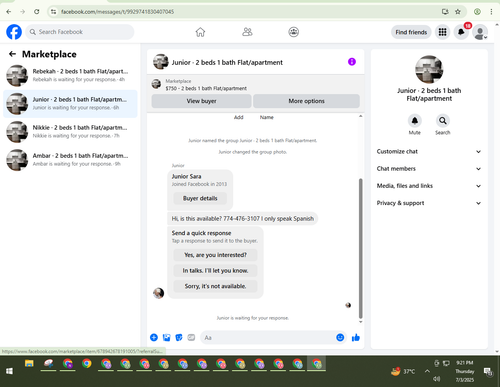500x387 pixels.
Task: Bookmark this page with the star icon
Action: [458, 12]
